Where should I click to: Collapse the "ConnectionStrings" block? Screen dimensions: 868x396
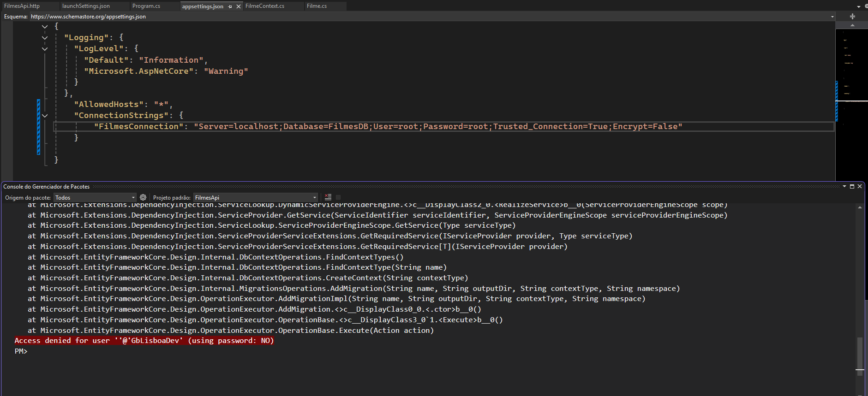click(x=45, y=116)
